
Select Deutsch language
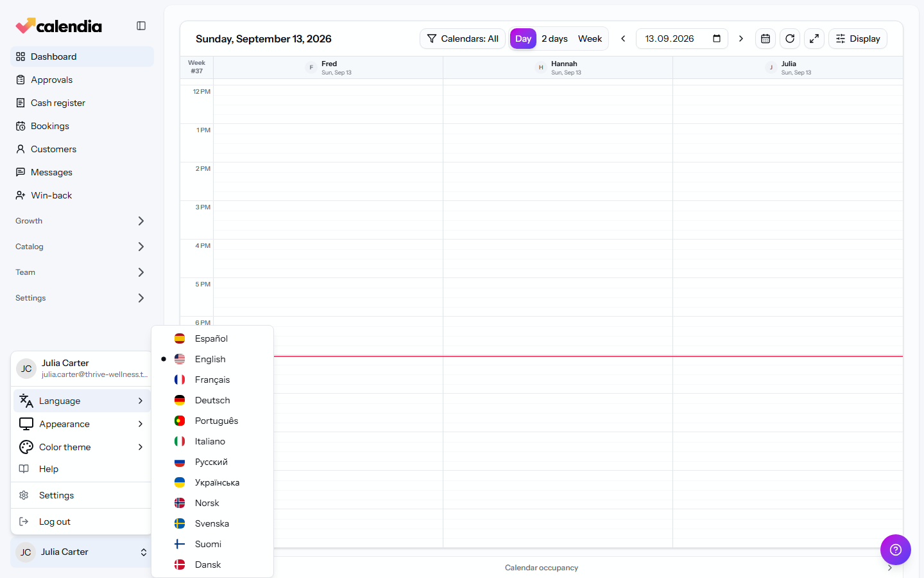[212, 400]
